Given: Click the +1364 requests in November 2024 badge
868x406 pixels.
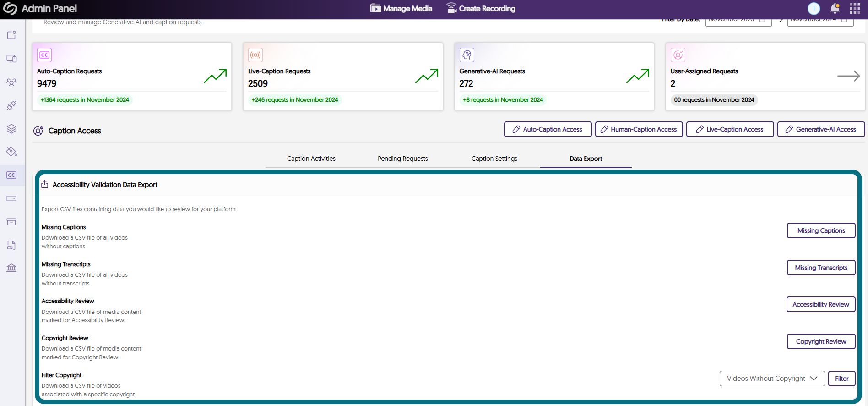Looking at the screenshot, I should coord(85,100).
